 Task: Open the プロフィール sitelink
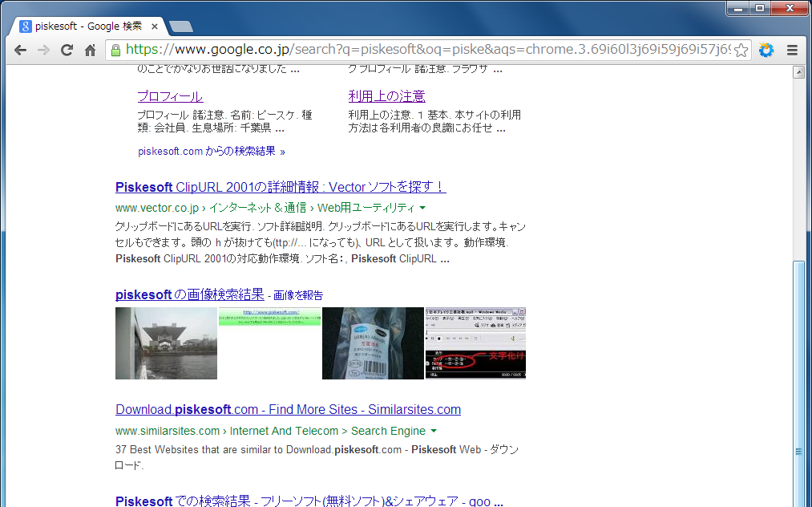click(171, 96)
